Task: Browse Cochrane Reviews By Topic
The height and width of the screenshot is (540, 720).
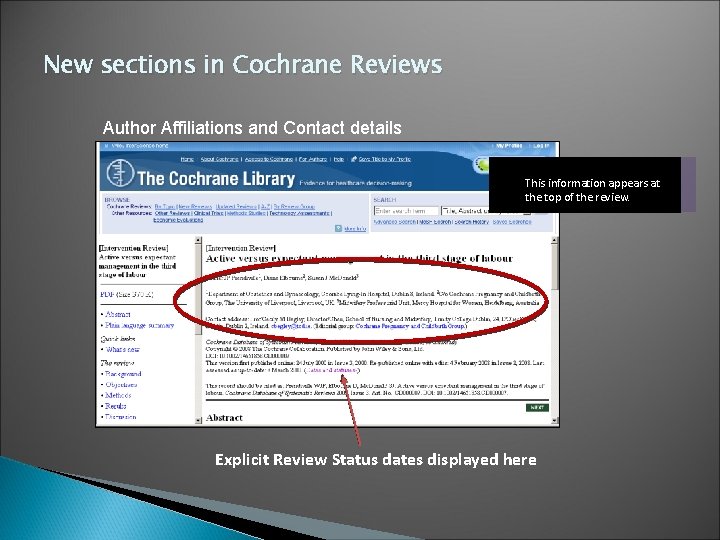Action: (x=165, y=207)
